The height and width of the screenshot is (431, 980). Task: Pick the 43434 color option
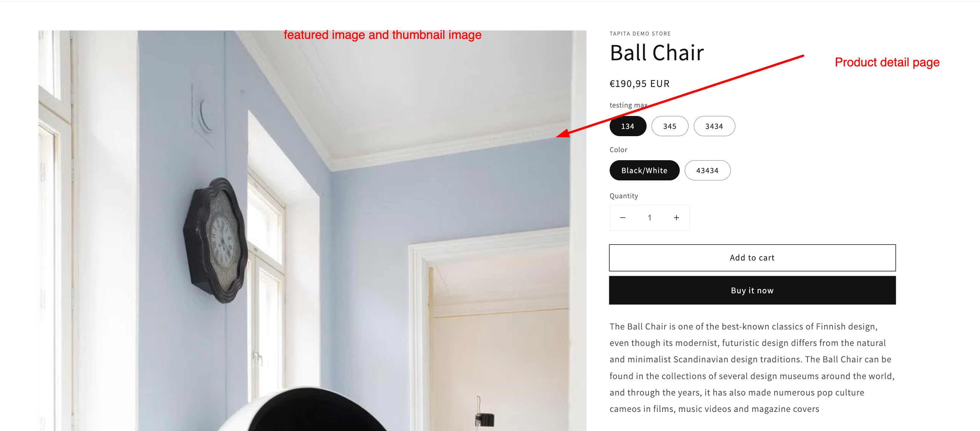[x=707, y=170]
